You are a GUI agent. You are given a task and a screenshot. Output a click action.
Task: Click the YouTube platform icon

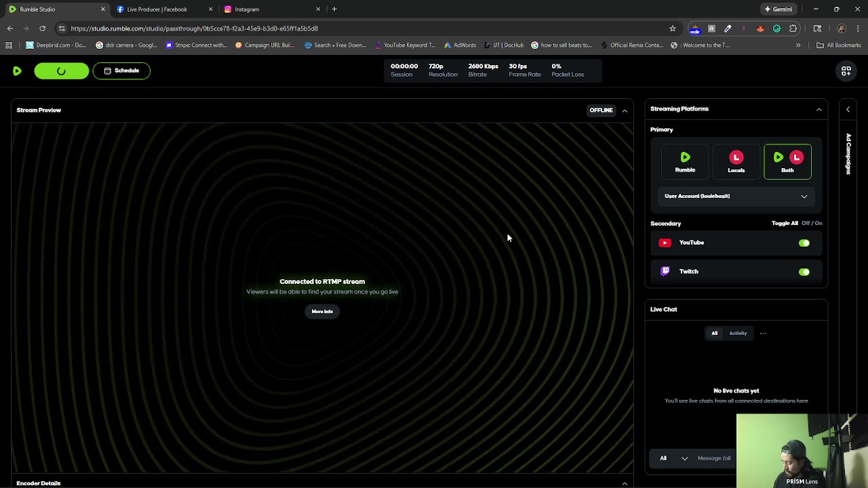click(665, 243)
